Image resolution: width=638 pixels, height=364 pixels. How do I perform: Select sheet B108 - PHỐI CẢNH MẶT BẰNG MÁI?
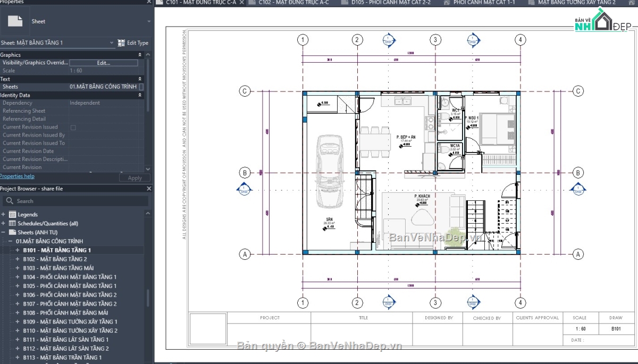tap(65, 313)
